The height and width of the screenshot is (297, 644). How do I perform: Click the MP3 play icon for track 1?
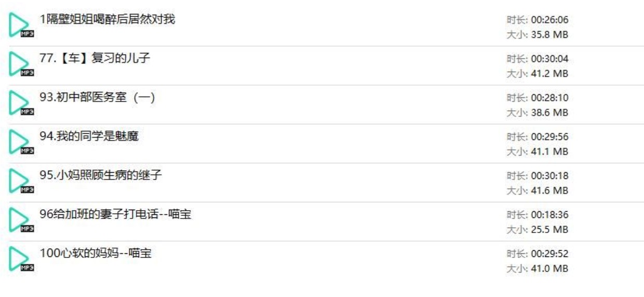point(21,25)
